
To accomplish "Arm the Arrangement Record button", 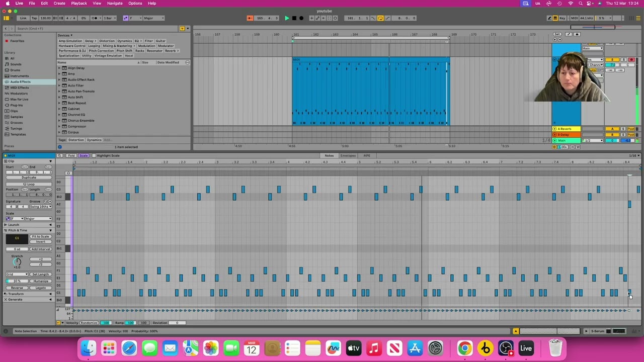I will [301, 18].
